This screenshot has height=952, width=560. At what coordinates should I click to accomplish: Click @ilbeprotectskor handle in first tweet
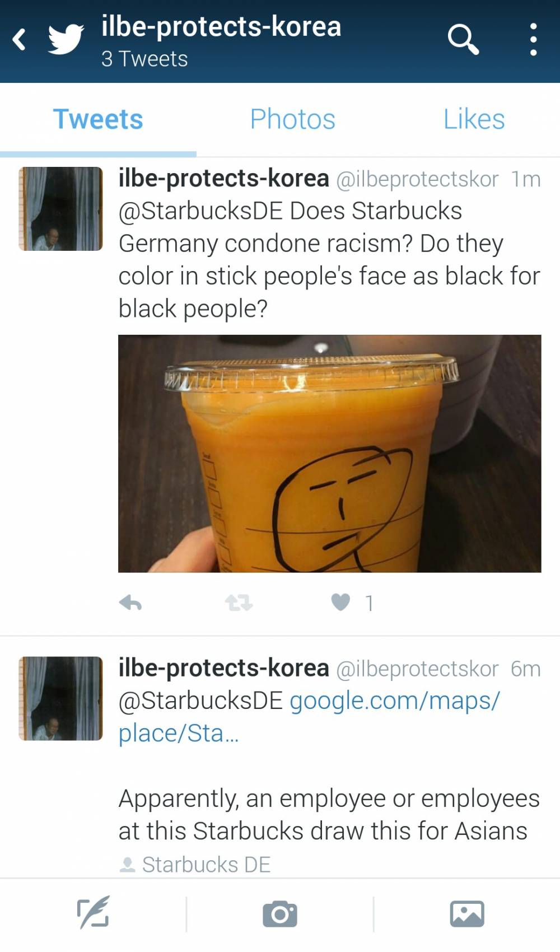point(417,179)
